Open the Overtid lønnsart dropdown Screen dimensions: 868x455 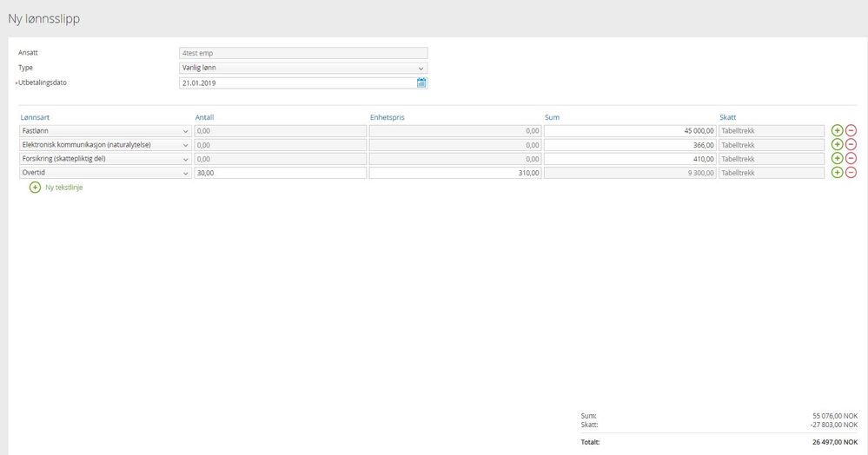(x=105, y=173)
